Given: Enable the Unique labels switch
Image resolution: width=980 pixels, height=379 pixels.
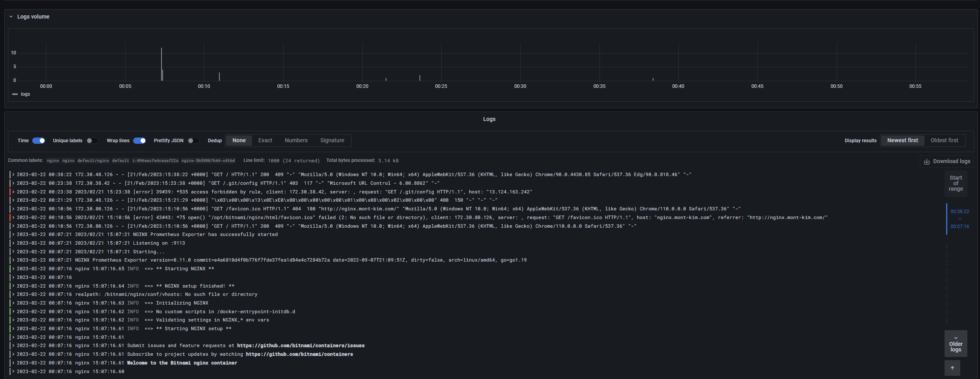Looking at the screenshot, I should coord(92,141).
